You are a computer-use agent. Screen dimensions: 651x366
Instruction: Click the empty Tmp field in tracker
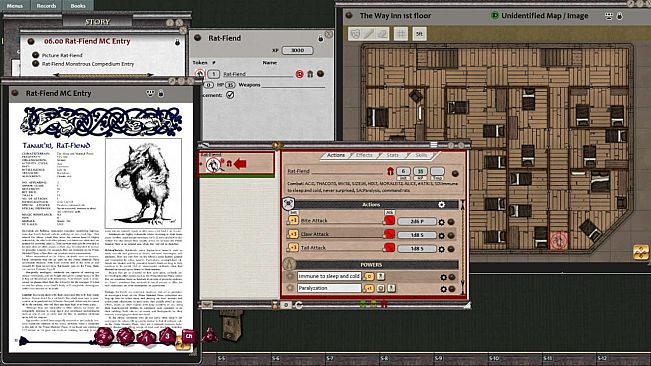pos(437,171)
